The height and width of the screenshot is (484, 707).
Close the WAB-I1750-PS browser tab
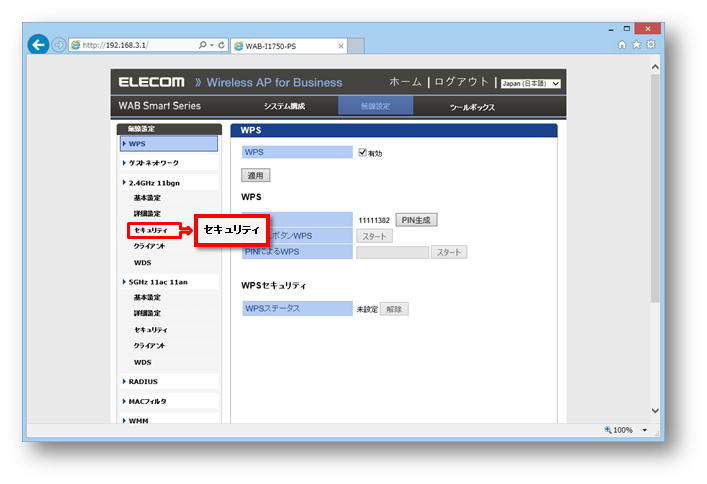tap(341, 46)
